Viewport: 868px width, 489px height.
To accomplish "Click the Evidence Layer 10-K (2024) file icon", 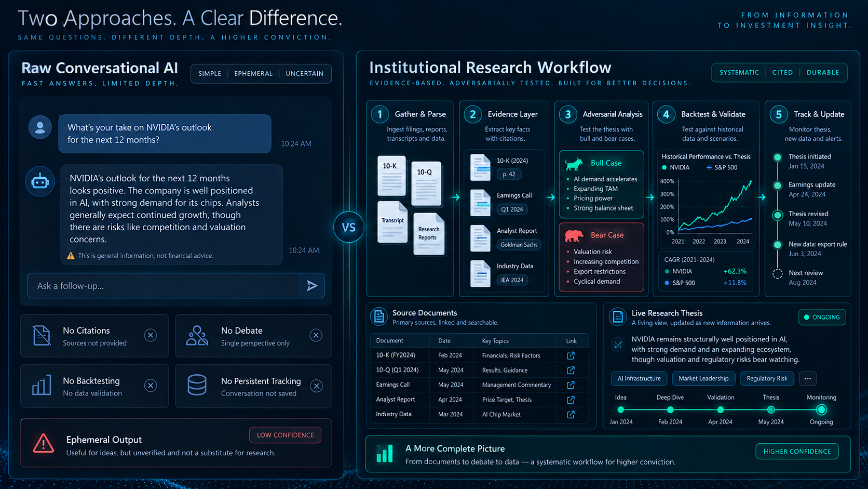I will tap(480, 167).
